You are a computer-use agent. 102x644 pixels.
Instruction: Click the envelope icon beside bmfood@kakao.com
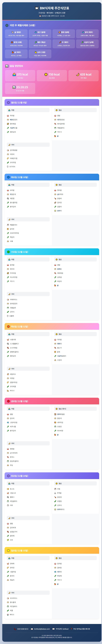(32, 629)
